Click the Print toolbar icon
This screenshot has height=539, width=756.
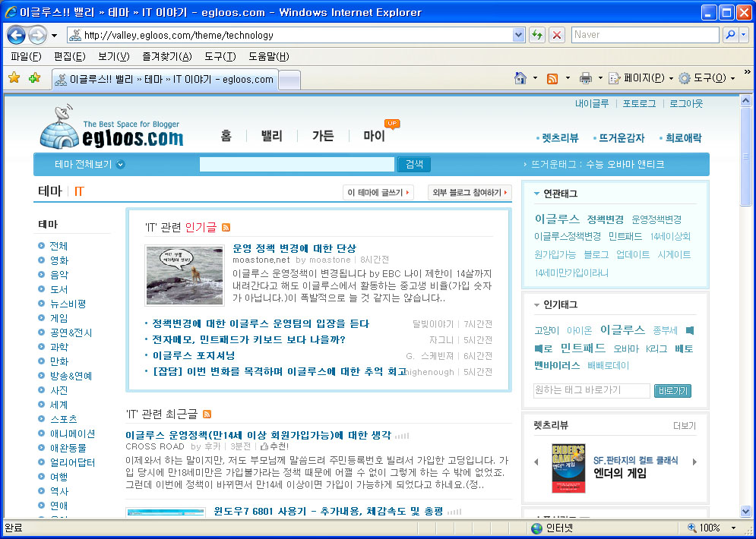point(585,78)
